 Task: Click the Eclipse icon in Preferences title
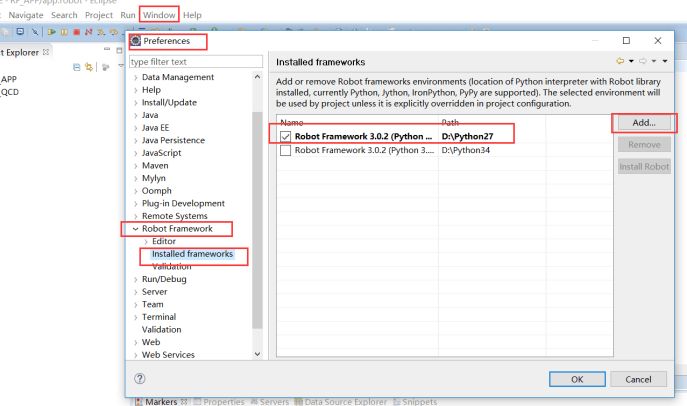(x=136, y=41)
